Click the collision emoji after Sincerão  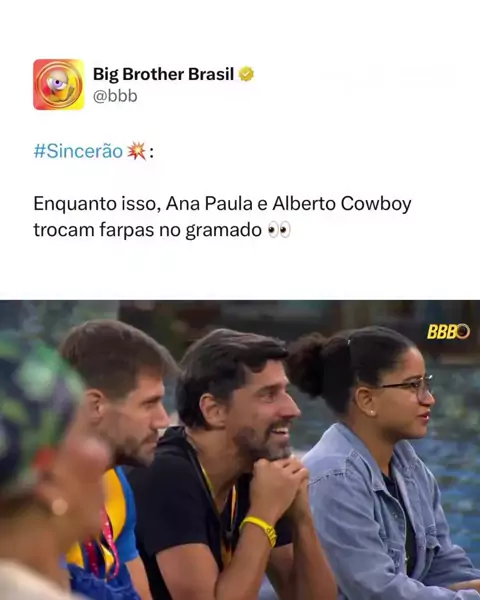pos(136,151)
